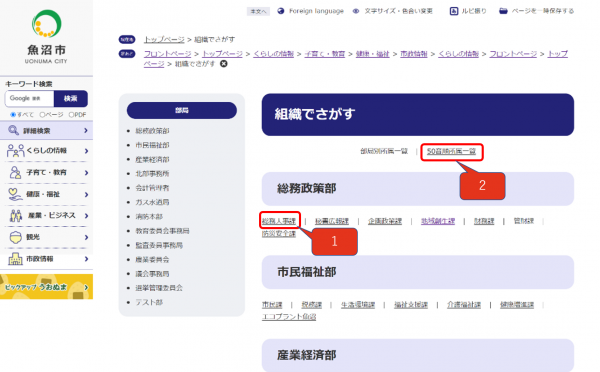Open the 生活環境課 link
Image resolution: width=600 pixels, height=372 pixels.
358,305
